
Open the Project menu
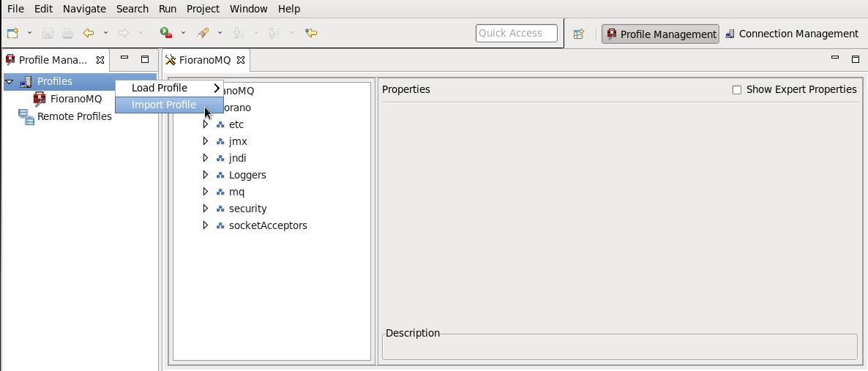click(203, 9)
